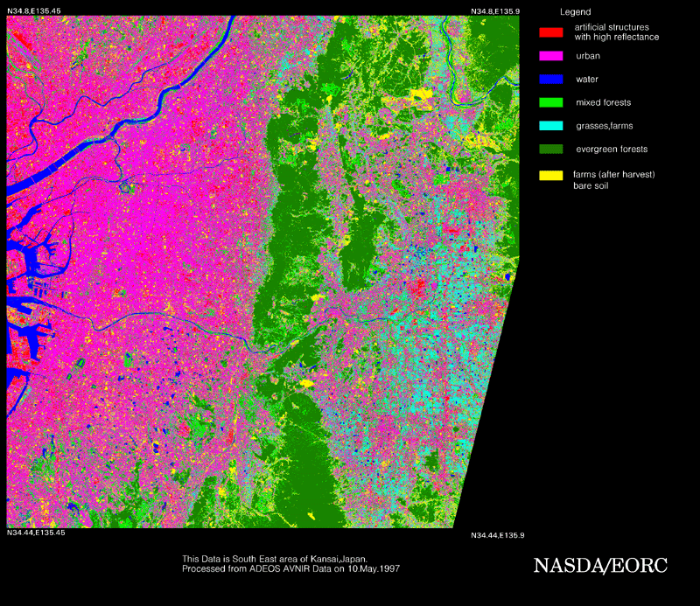The image size is (700, 606).
Task: Click the 'artificial structures with high reflectance' label
Action: (x=617, y=32)
